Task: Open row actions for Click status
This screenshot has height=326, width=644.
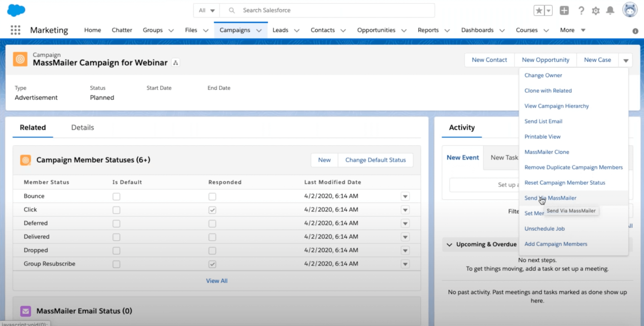Action: [x=405, y=210]
